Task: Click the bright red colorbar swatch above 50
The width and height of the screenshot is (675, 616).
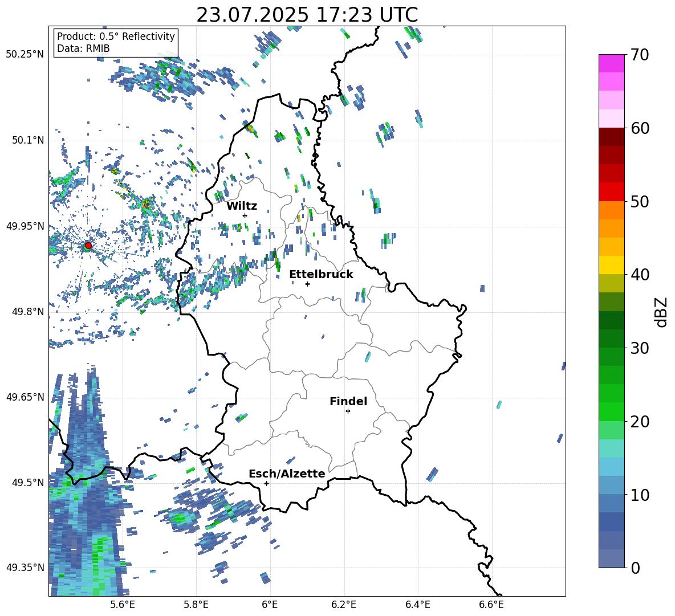Action: (x=611, y=192)
